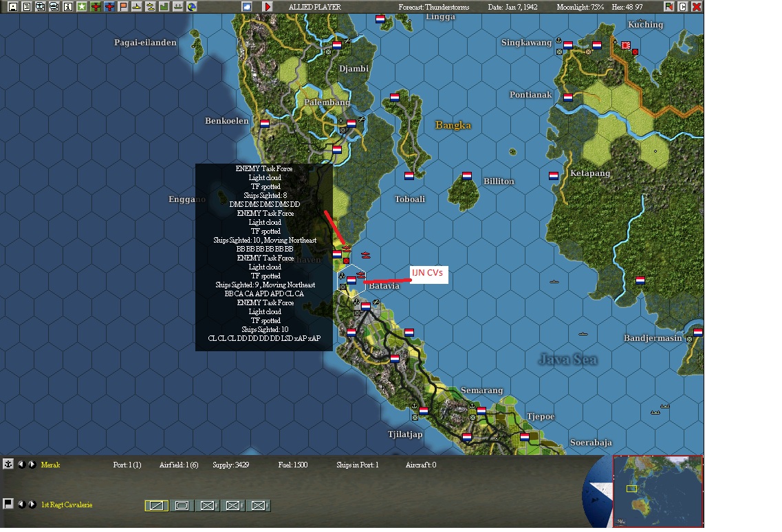Viewport: 782px width, 532px height.
Task: Click the green and red flag icon
Action: (669, 6)
